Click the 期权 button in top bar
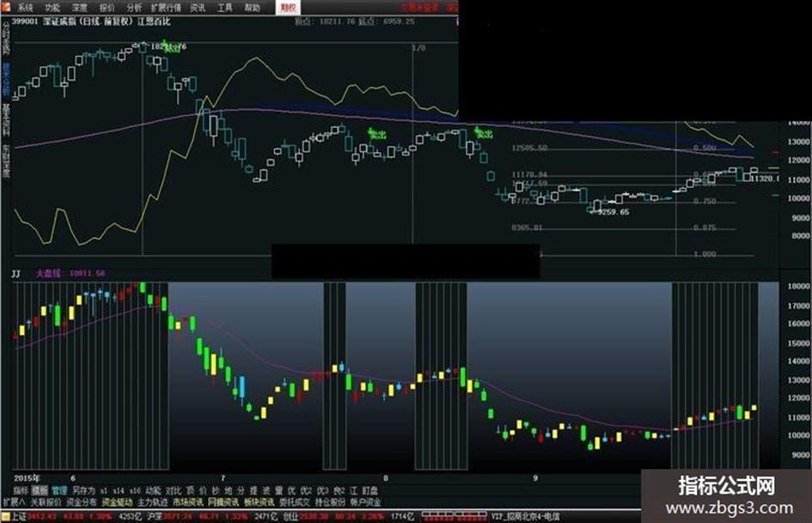 288,7
